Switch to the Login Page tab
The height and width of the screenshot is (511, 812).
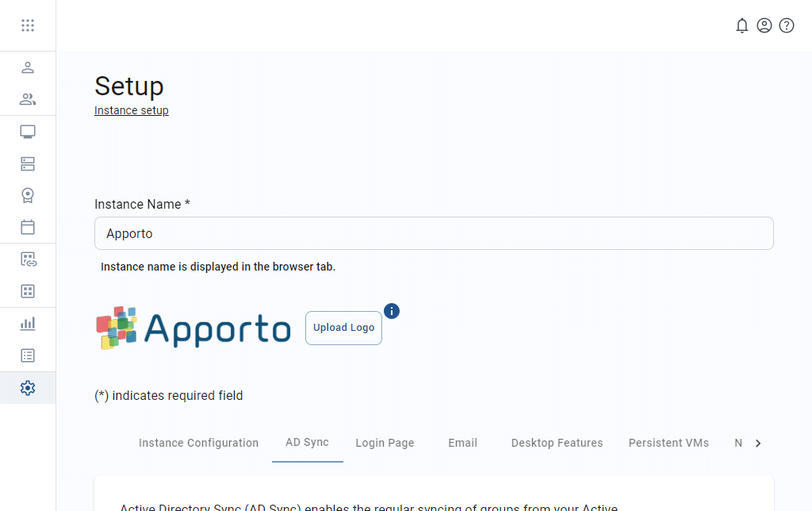tap(385, 443)
